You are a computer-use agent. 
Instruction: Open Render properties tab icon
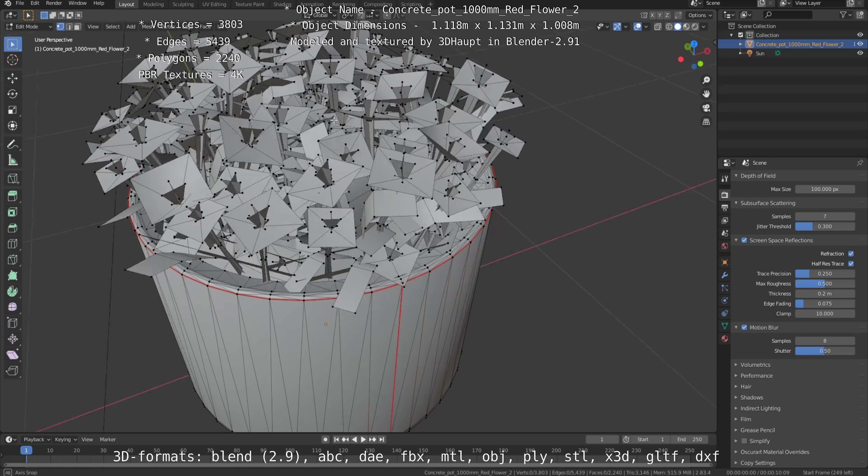(725, 195)
